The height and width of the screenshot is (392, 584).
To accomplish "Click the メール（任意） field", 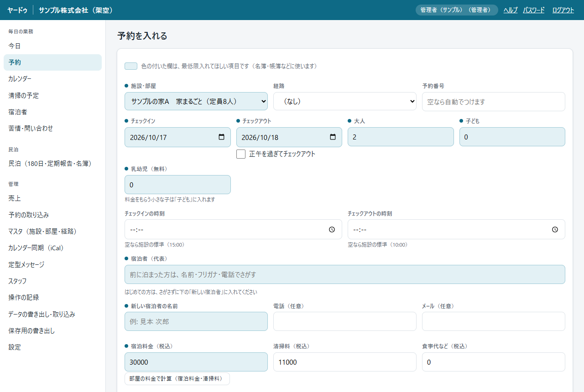I will (494, 321).
